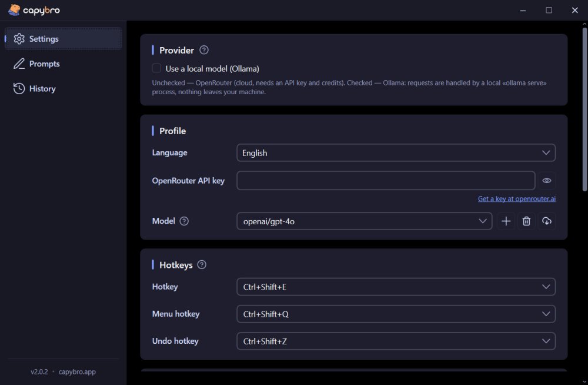Close the capybro window
This screenshot has width=588, height=385.
pyautogui.click(x=574, y=10)
